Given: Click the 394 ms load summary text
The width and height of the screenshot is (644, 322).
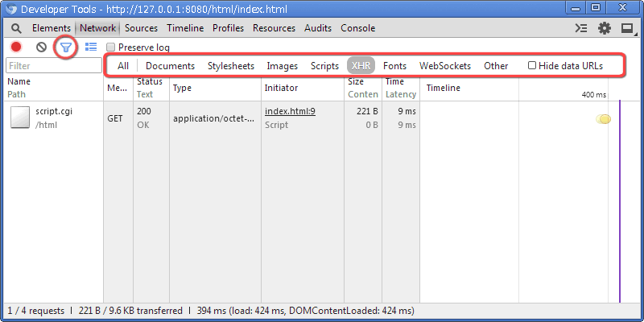Looking at the screenshot, I should (x=306, y=311).
